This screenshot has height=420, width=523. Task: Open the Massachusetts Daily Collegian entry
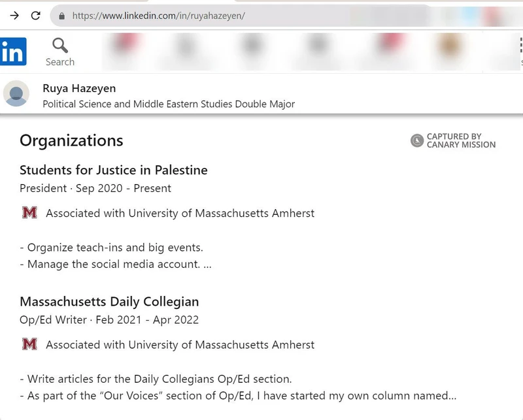click(109, 302)
